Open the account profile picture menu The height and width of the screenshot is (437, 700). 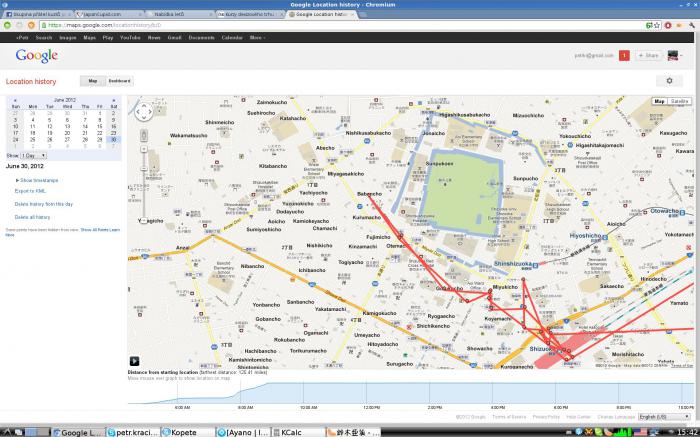click(674, 56)
